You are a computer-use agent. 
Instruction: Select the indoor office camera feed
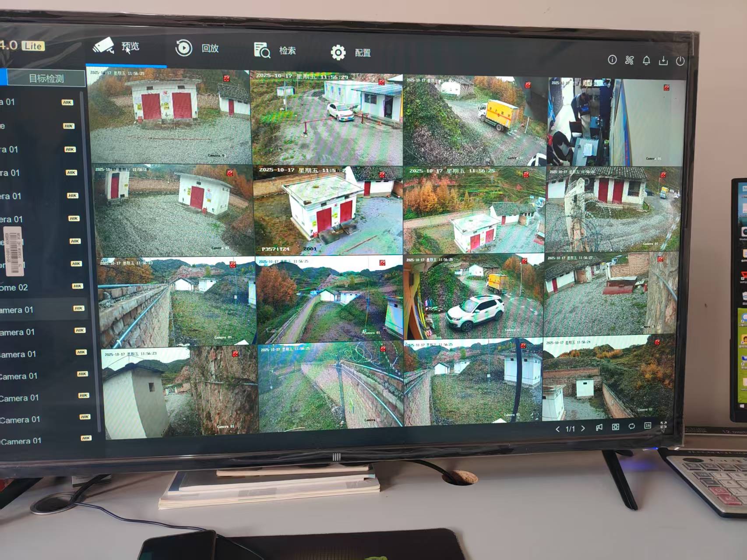[x=617, y=123]
